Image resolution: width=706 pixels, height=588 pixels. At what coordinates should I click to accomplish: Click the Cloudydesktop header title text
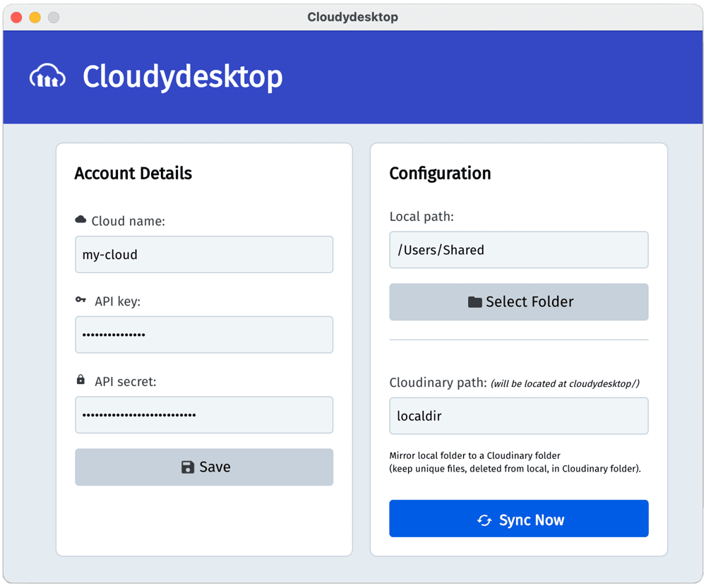coord(183,76)
